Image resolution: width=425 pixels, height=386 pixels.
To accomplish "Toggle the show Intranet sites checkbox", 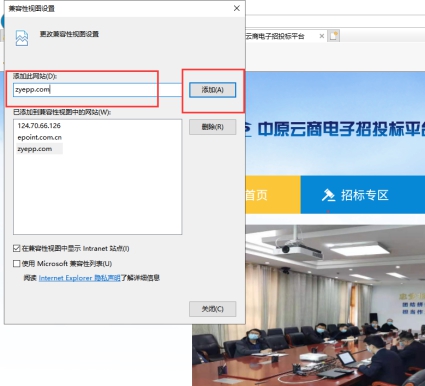I will click(16, 248).
